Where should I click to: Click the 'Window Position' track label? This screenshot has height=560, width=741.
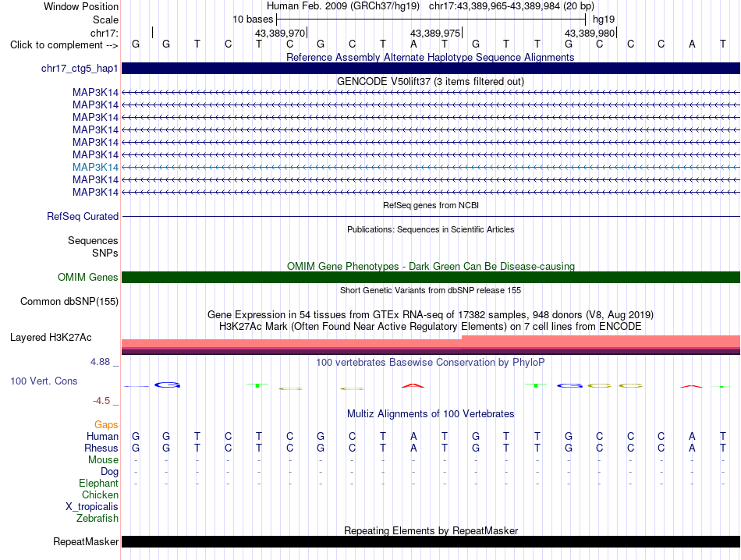(x=81, y=6)
